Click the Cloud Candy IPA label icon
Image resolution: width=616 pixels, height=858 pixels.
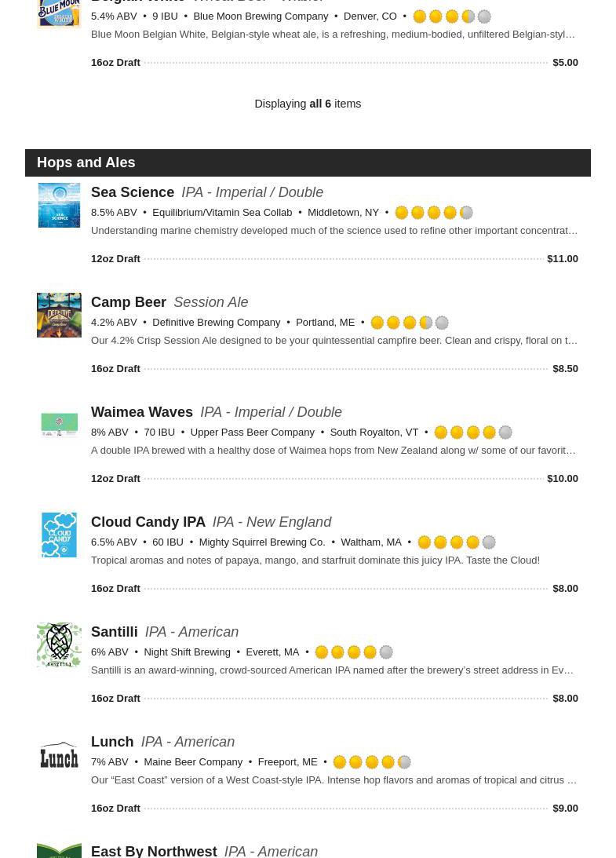59,535
